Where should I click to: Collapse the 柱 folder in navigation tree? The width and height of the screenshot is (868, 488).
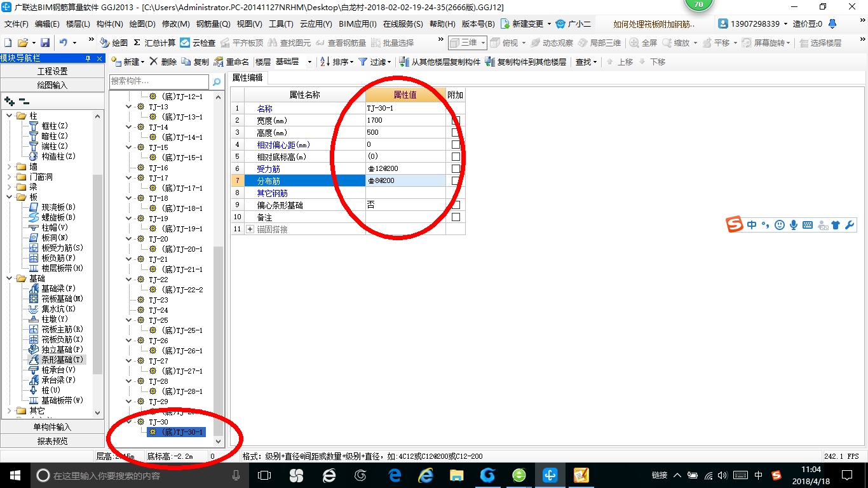[10, 116]
